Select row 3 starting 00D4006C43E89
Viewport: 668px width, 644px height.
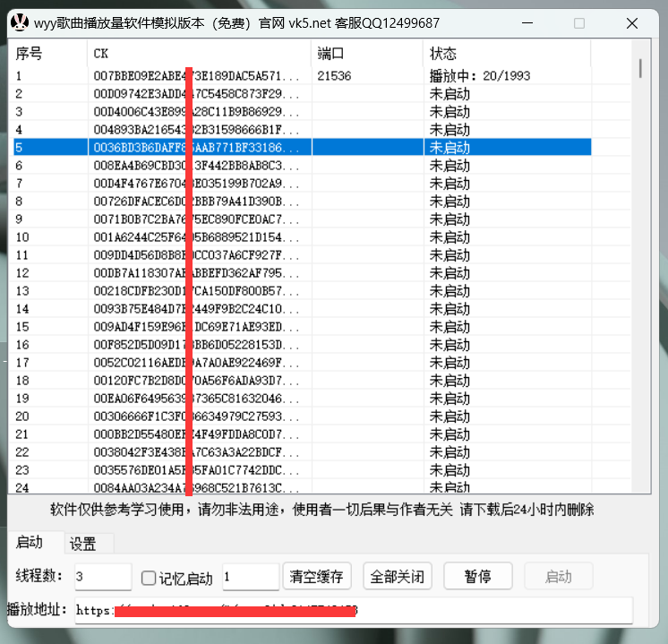coord(302,111)
